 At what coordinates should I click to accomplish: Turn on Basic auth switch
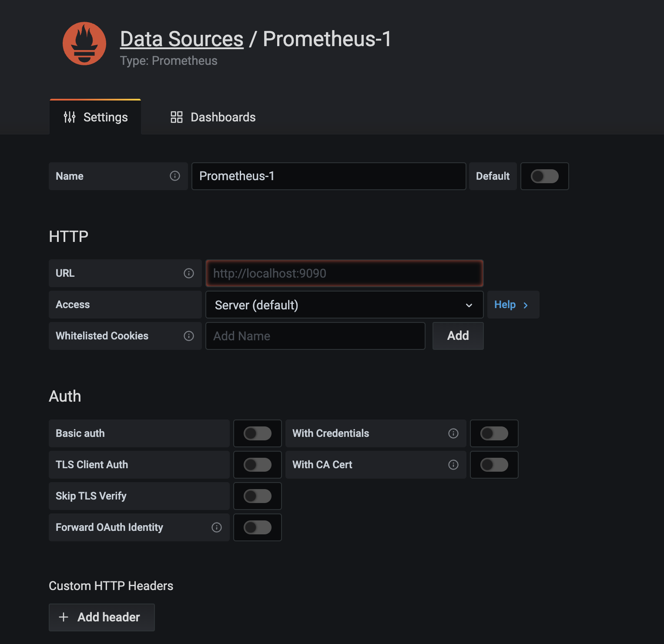pyautogui.click(x=258, y=433)
